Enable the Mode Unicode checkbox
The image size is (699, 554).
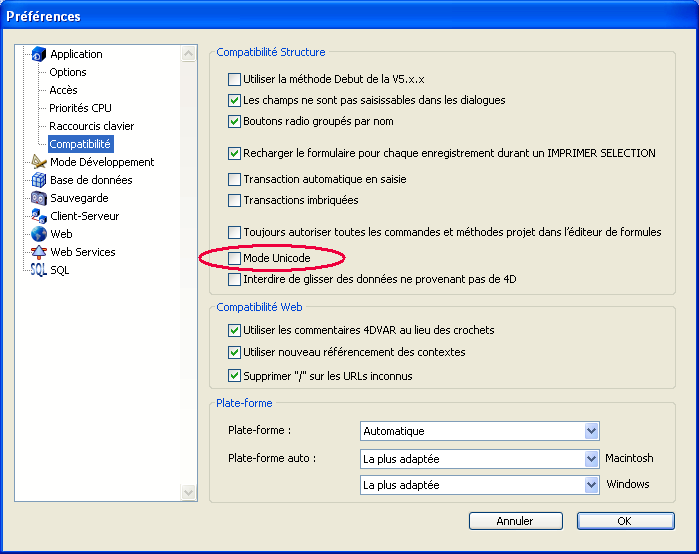[x=235, y=259]
